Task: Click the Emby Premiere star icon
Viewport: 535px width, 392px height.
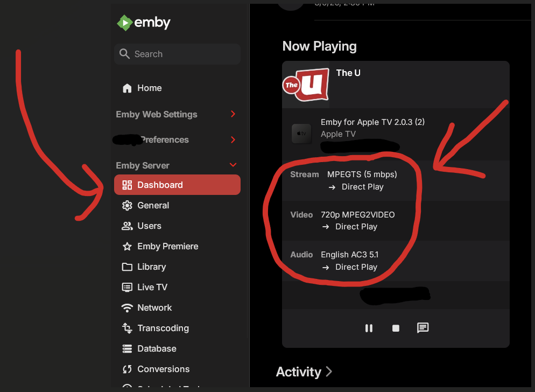Action: (x=127, y=247)
